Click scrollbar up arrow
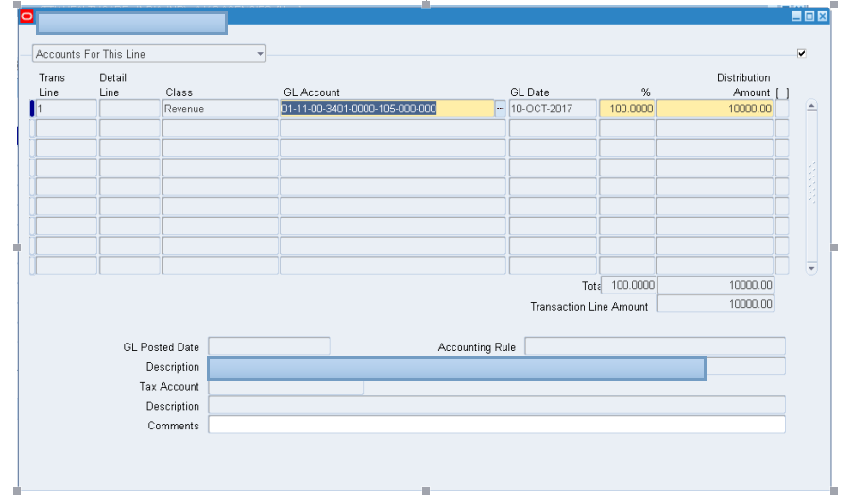This screenshot has width=852, height=504. [x=811, y=106]
